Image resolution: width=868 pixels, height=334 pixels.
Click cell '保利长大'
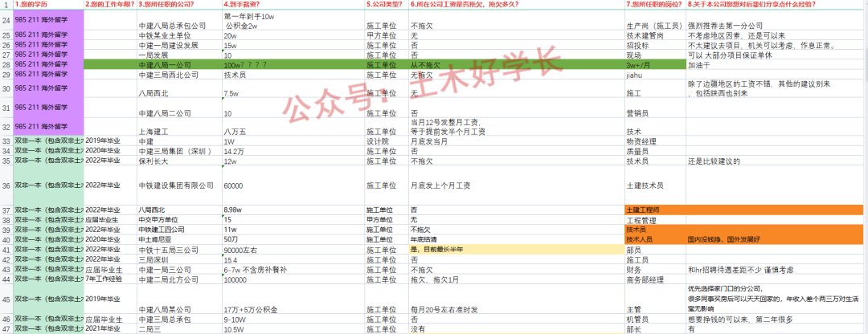179,161
